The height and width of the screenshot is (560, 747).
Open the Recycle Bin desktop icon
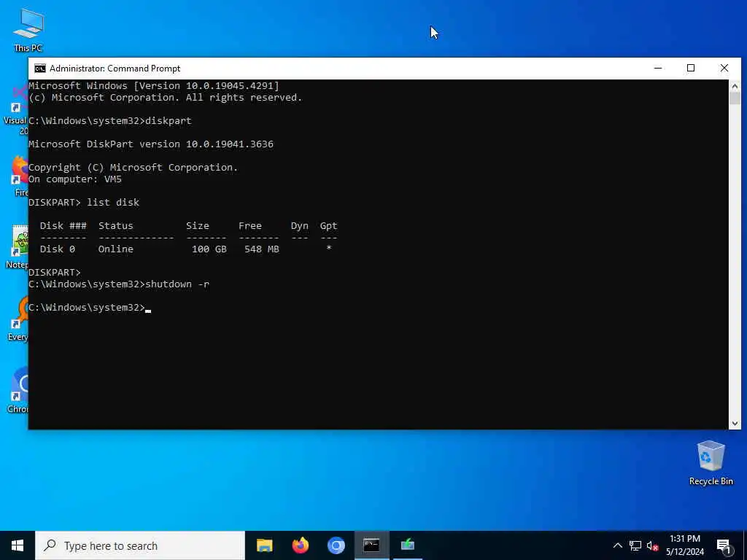tap(711, 463)
